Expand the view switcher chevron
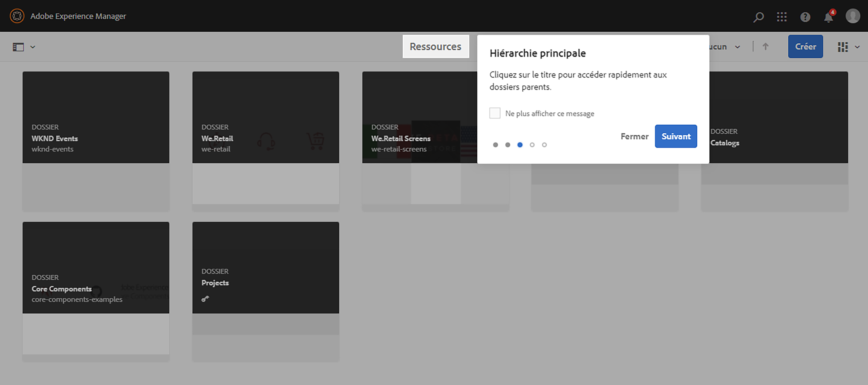 857,47
